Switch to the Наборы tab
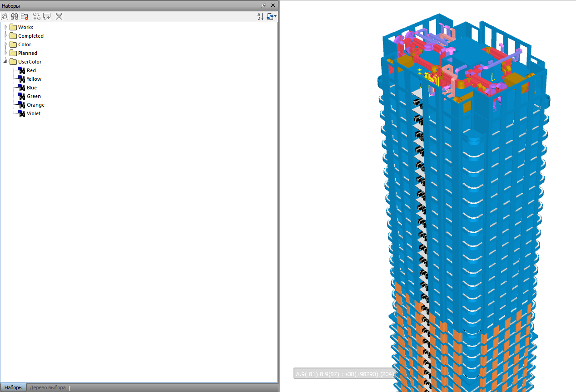Screen dimensions: 576x392 (x=14, y=387)
